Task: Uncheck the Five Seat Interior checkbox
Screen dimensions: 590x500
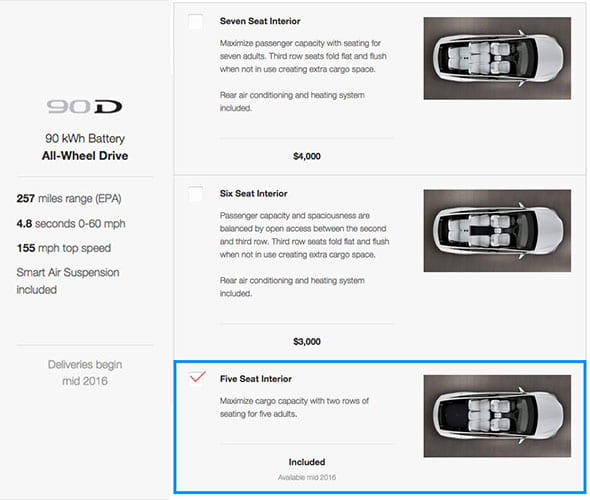Action: 197,377
